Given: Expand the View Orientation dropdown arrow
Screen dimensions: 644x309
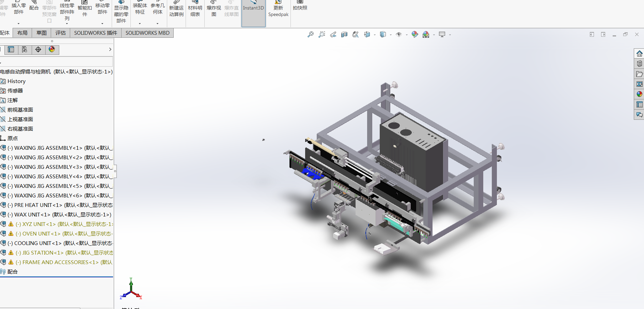Looking at the screenshot, I should pos(375,35).
